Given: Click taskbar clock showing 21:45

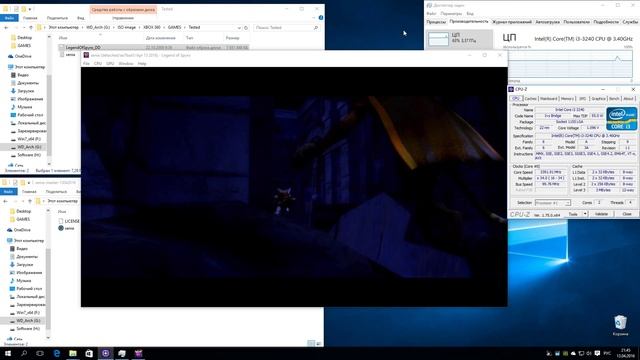Looking at the screenshot, I should pyautogui.click(x=625, y=353).
